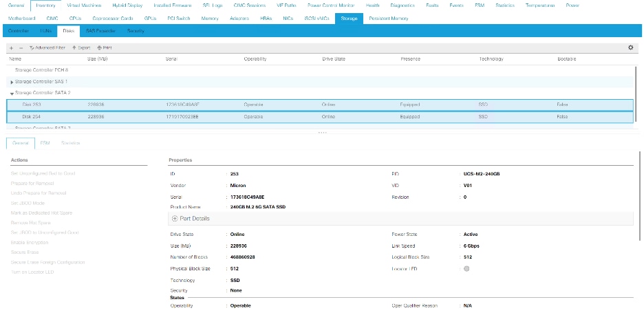
Task: Export the disks table
Action: [81, 48]
